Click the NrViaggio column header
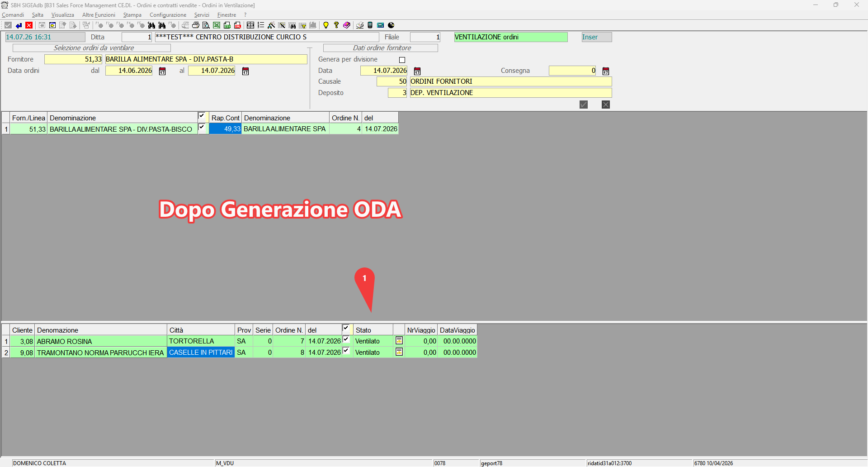Screen dimensions: 868x467 (x=421, y=330)
